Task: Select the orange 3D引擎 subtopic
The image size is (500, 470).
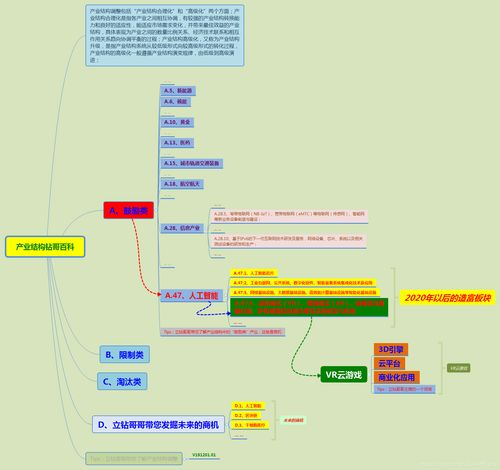Action: point(391,349)
